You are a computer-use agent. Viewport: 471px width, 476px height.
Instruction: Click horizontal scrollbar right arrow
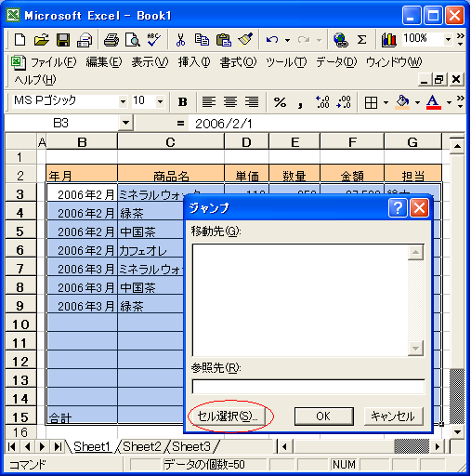point(438,446)
